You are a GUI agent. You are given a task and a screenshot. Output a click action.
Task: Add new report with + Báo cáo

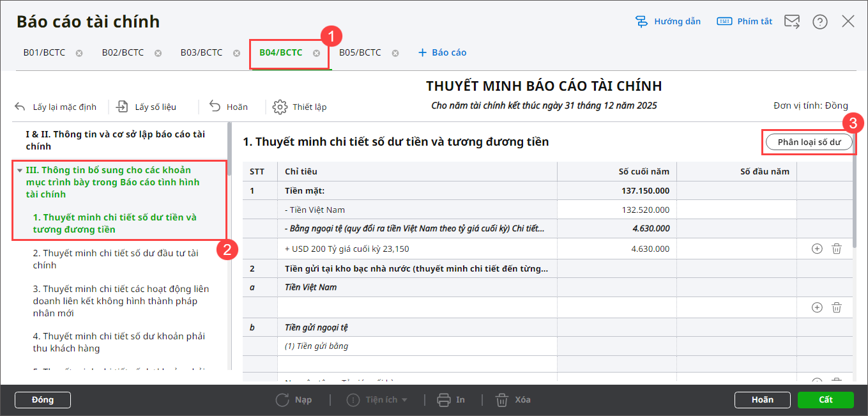pyautogui.click(x=442, y=52)
